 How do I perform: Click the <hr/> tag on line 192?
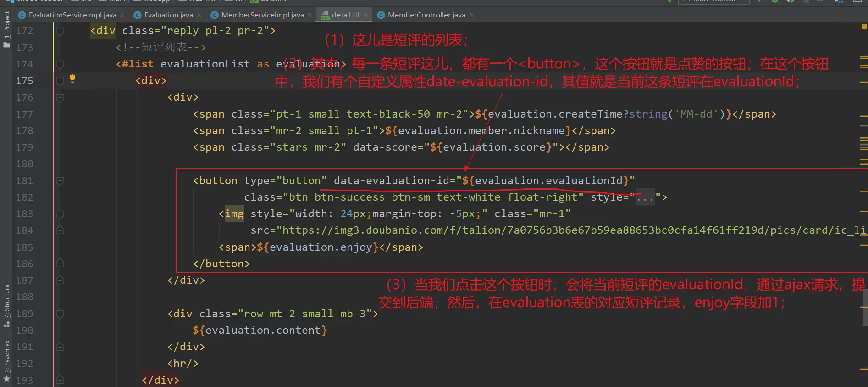pos(183,364)
